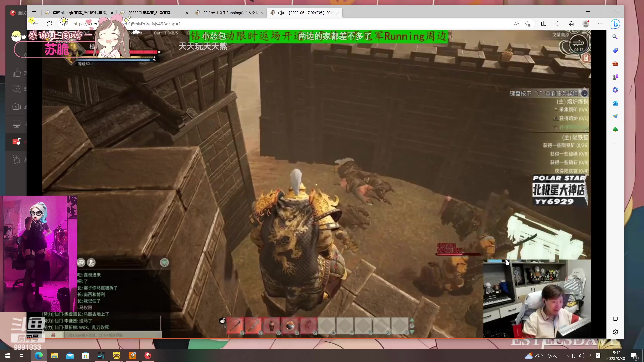Open Task View on taskbar
Screen dimensions: 644x362
pos(23,356)
